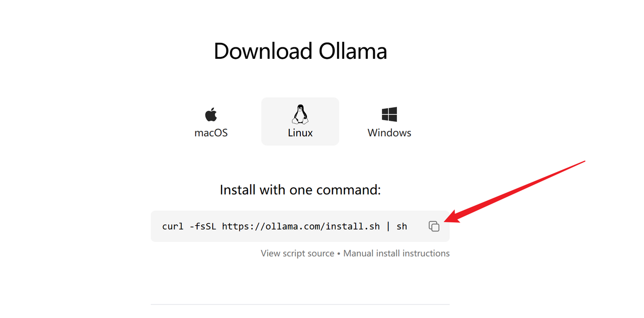Click the -fsSL flag in the command
644x318 pixels.
click(203, 226)
